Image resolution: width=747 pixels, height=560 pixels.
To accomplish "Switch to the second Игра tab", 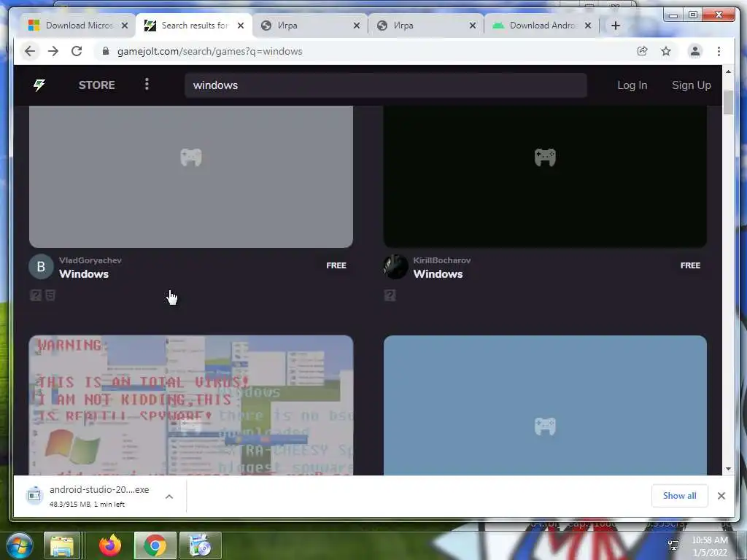I will [x=425, y=26].
